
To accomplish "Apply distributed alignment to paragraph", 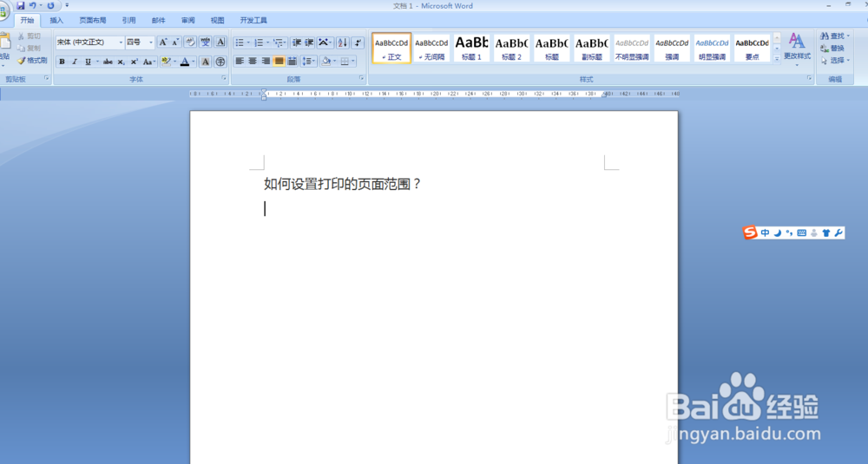I will pos(293,61).
